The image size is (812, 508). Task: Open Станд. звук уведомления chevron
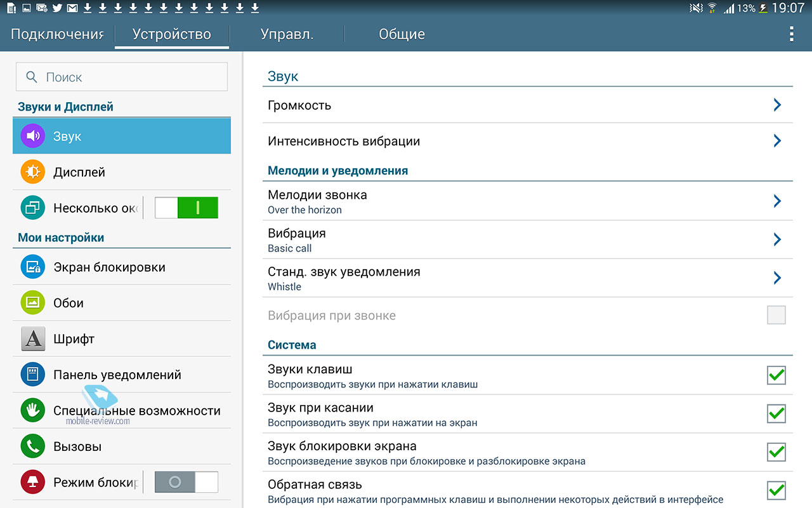point(777,277)
